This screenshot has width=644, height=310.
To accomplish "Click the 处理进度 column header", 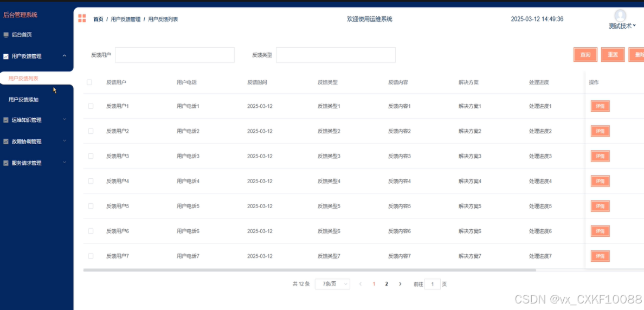I will (539, 82).
